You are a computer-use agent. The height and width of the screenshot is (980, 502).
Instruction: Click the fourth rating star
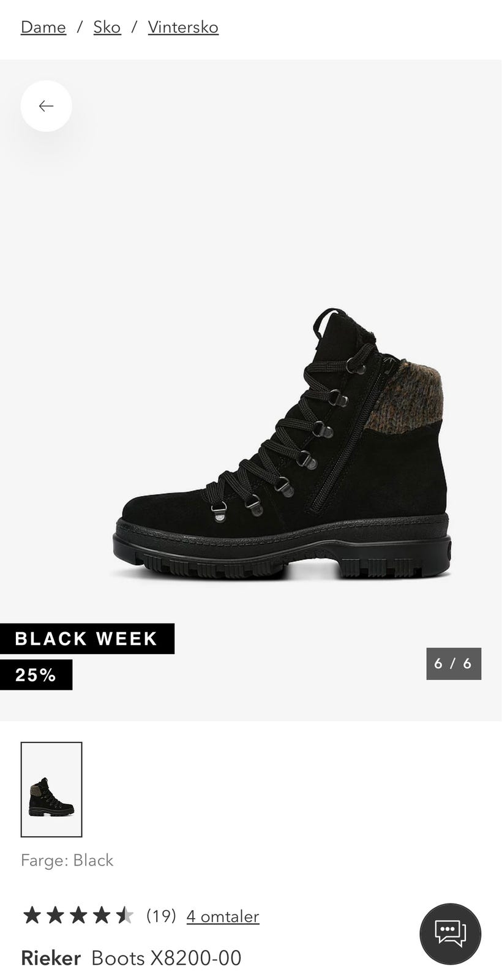101,916
